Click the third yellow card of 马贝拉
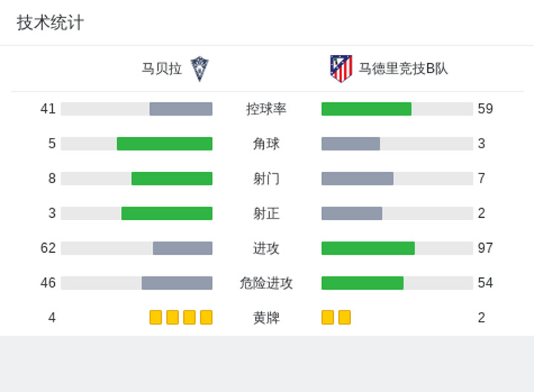This screenshot has height=392, width=534. pyautogui.click(x=189, y=317)
